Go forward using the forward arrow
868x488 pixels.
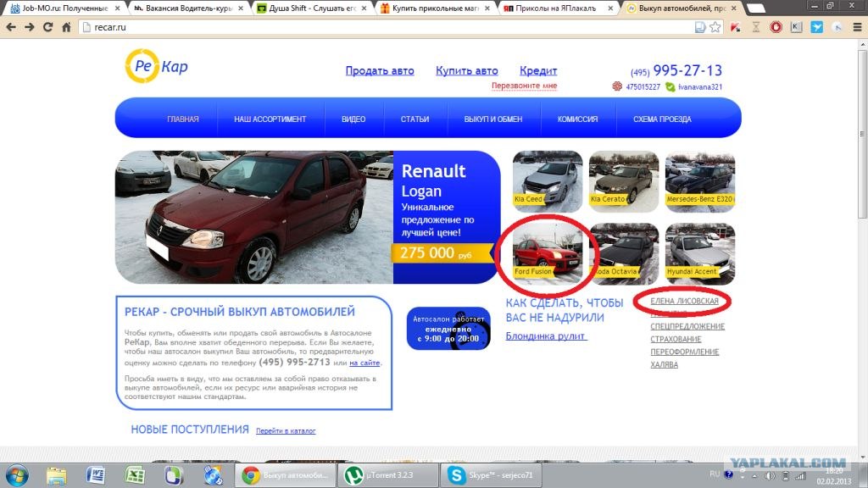(x=30, y=26)
